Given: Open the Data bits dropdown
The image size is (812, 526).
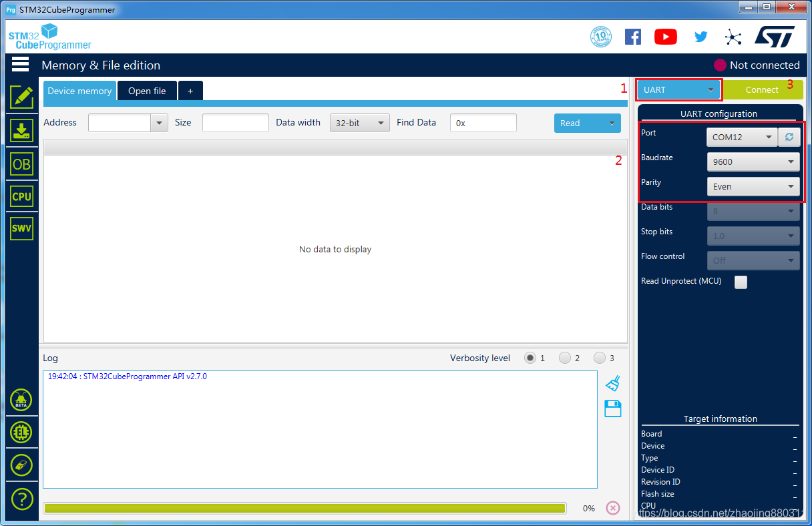Looking at the screenshot, I should tap(753, 211).
